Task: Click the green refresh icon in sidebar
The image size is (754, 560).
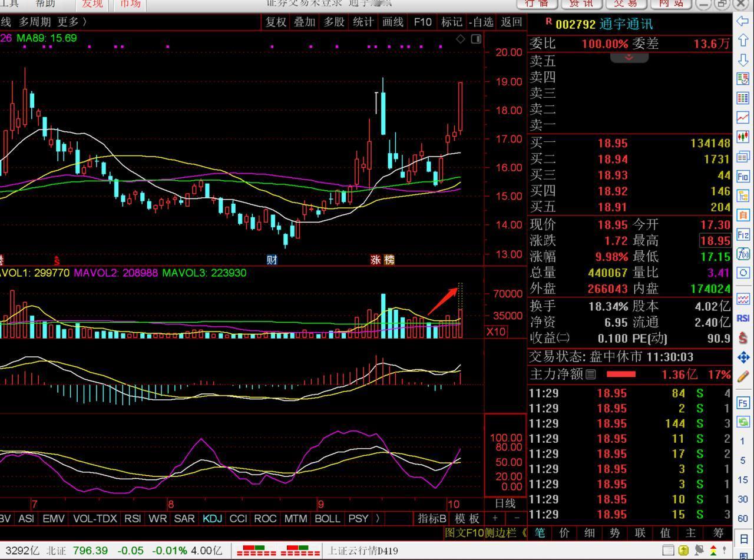Action: click(743, 422)
